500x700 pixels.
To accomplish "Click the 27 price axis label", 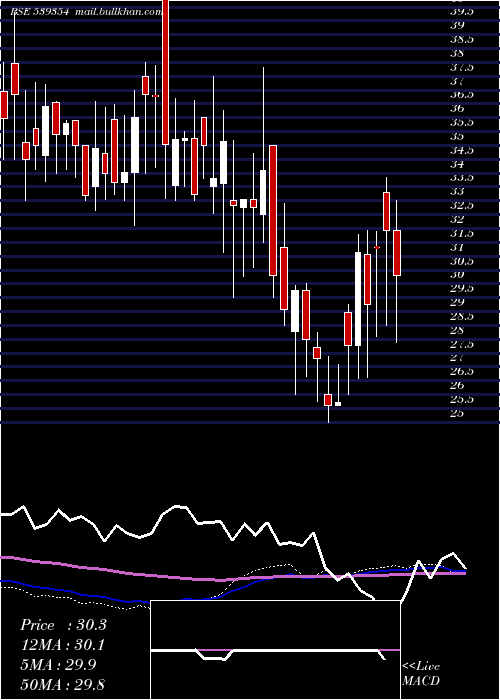I will click(456, 358).
